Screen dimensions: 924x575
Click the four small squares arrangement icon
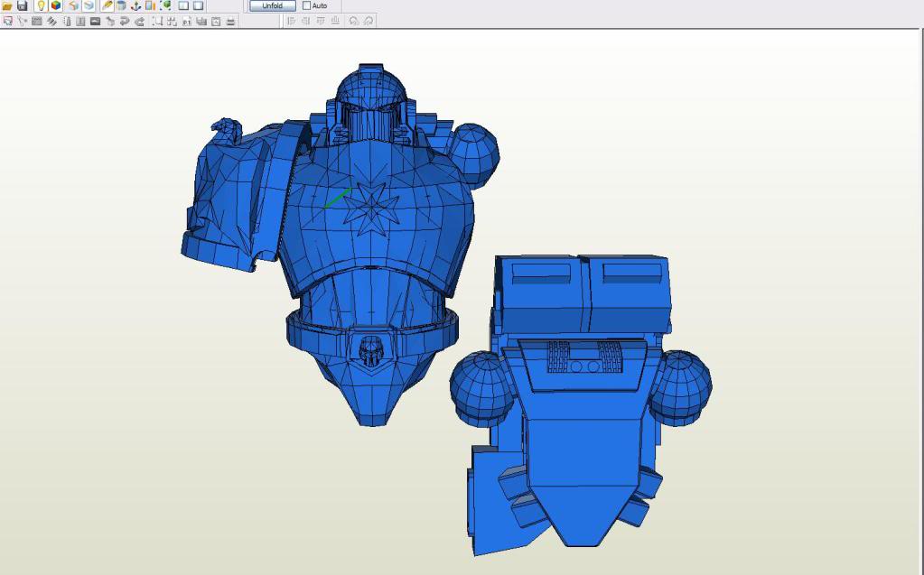(173, 21)
